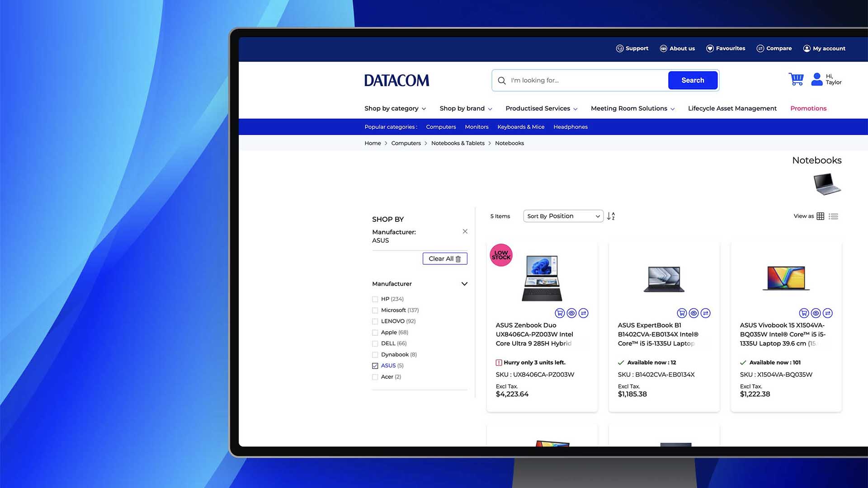Open My account from the top bar

[x=824, y=48]
